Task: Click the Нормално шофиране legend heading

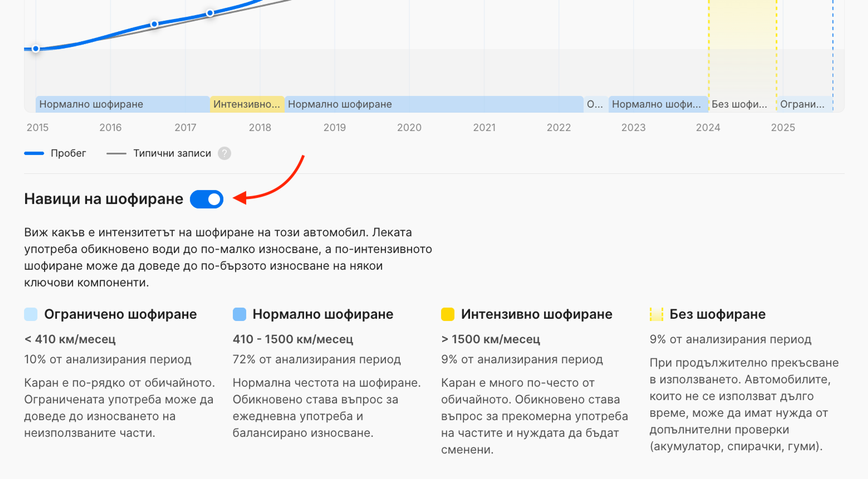Action: click(x=323, y=314)
